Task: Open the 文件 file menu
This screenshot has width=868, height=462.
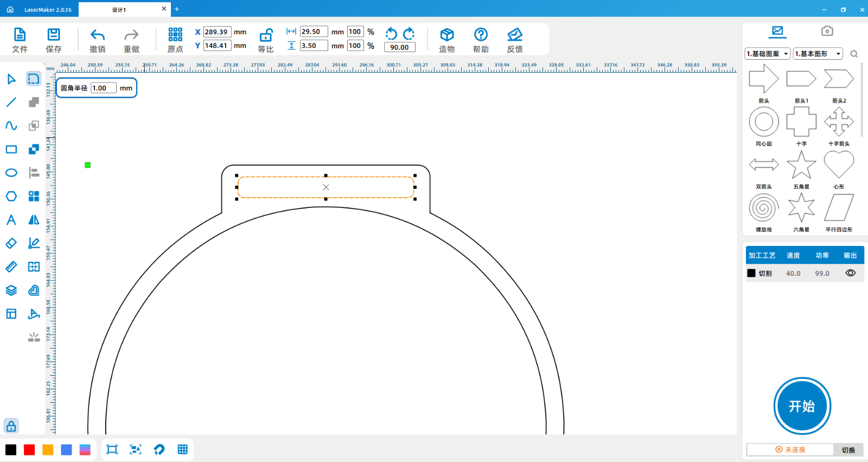Action: point(20,40)
